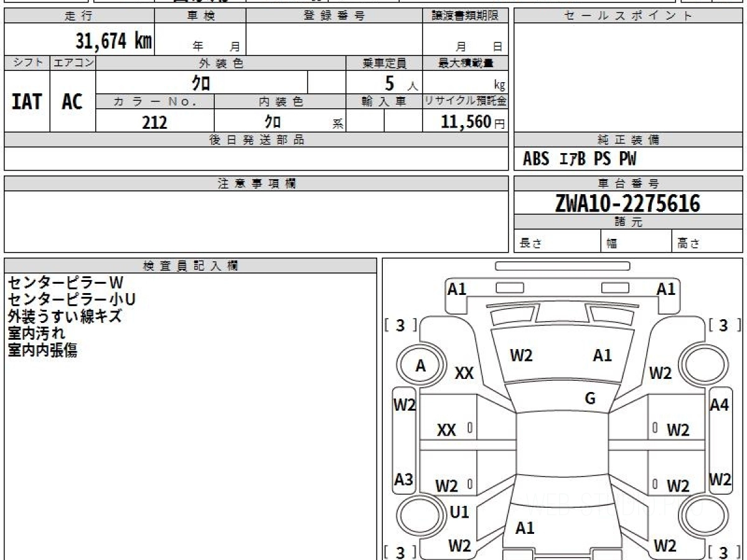Click the 純正装備 header
The height and width of the screenshot is (560, 747).
click(629, 140)
